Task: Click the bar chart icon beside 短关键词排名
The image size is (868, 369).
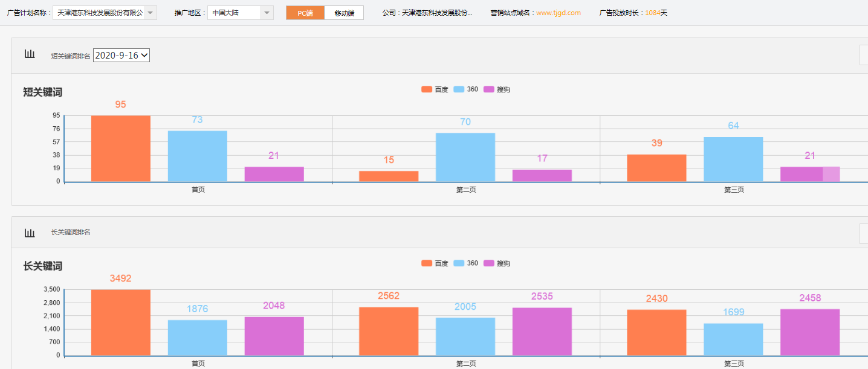Action: (30, 54)
